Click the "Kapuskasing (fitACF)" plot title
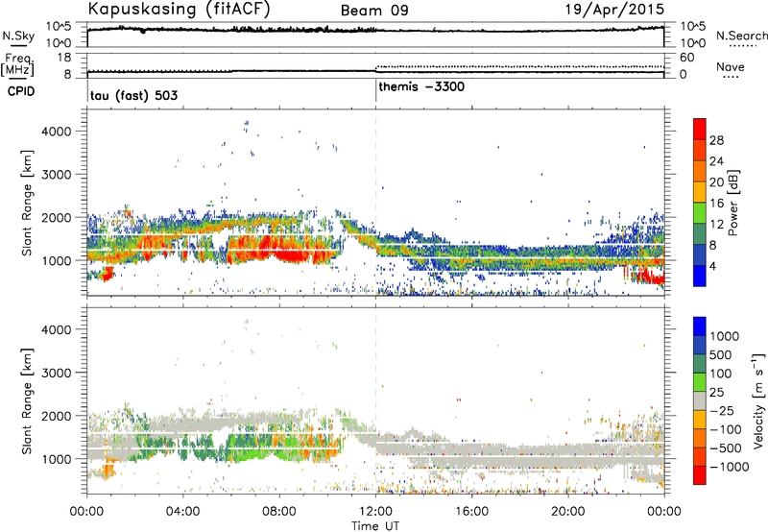 point(179,10)
